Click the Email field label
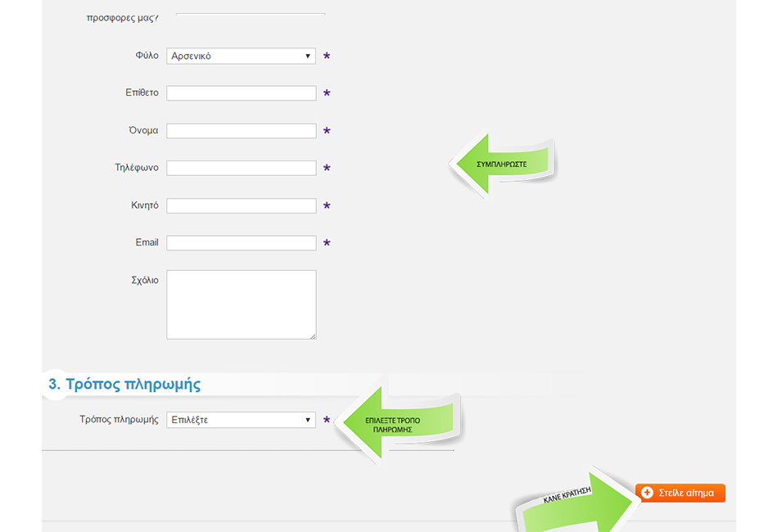This screenshot has width=778, height=532. point(147,243)
